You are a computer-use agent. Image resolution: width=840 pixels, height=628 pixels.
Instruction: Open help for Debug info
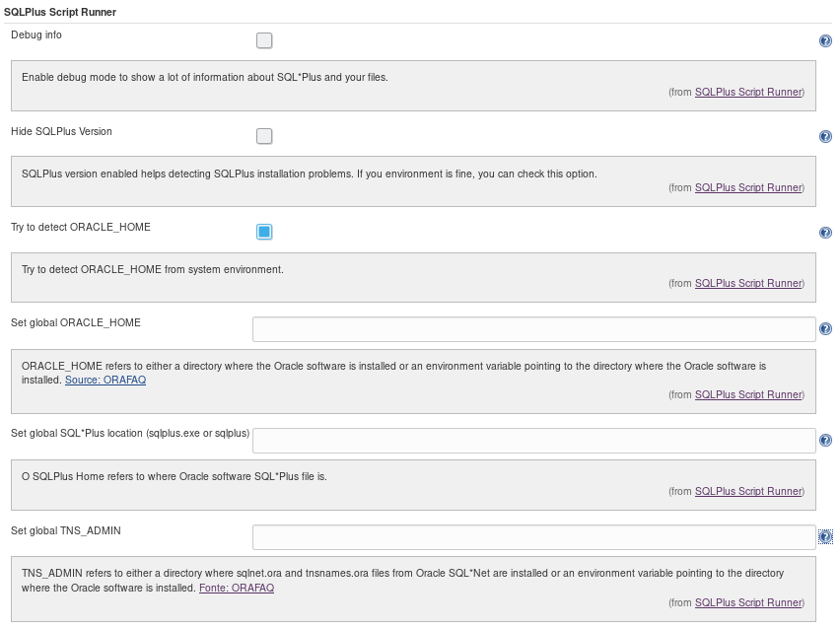coord(825,40)
